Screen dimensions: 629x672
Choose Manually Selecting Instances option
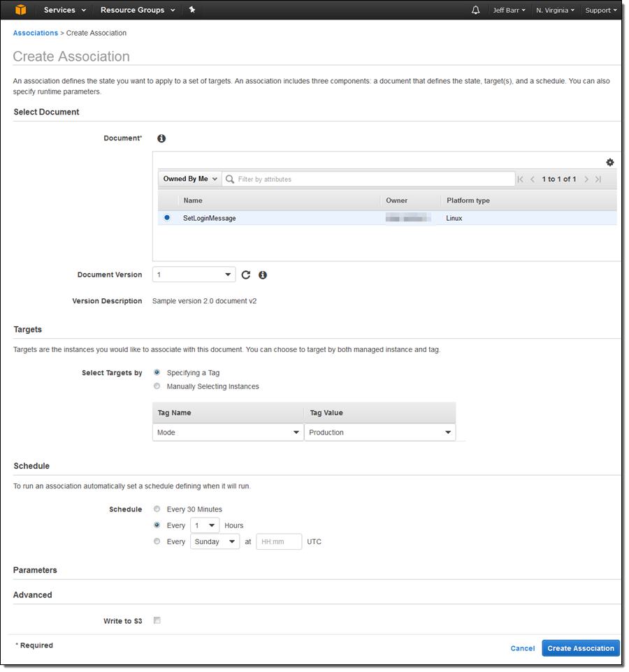tap(157, 386)
